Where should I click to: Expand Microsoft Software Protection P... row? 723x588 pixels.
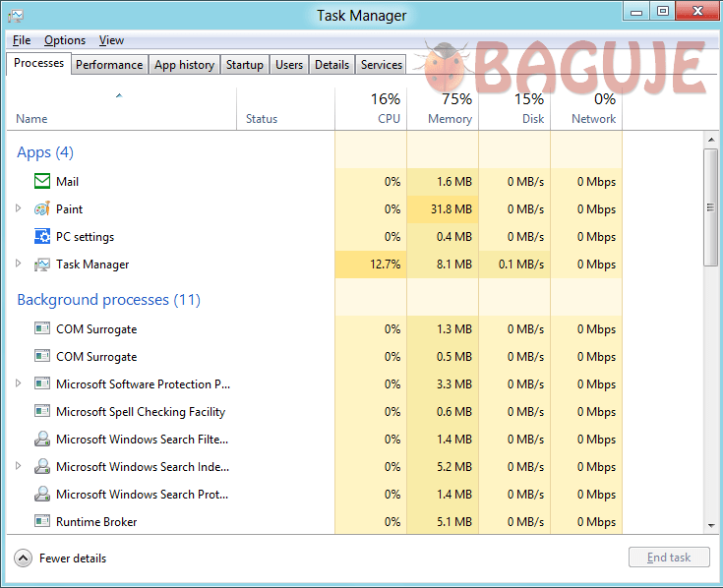pyautogui.click(x=18, y=383)
